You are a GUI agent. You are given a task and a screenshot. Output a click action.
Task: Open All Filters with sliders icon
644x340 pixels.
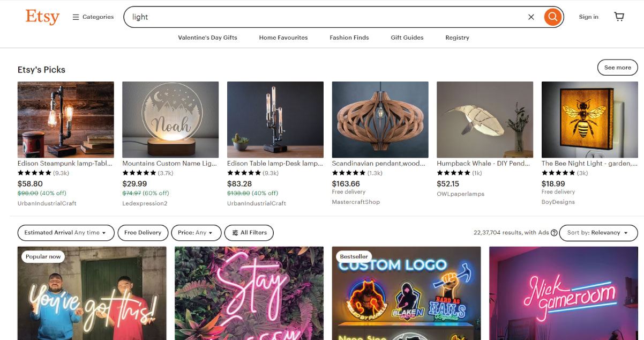pyautogui.click(x=249, y=233)
